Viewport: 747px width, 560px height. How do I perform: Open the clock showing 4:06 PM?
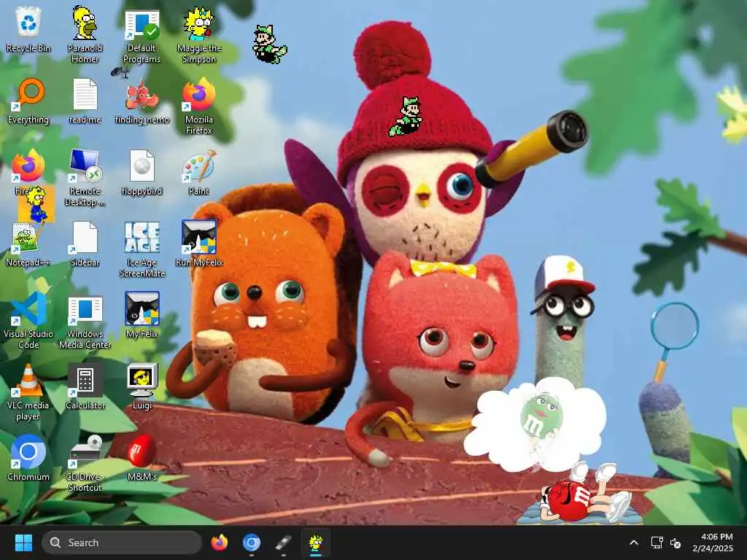click(x=713, y=542)
